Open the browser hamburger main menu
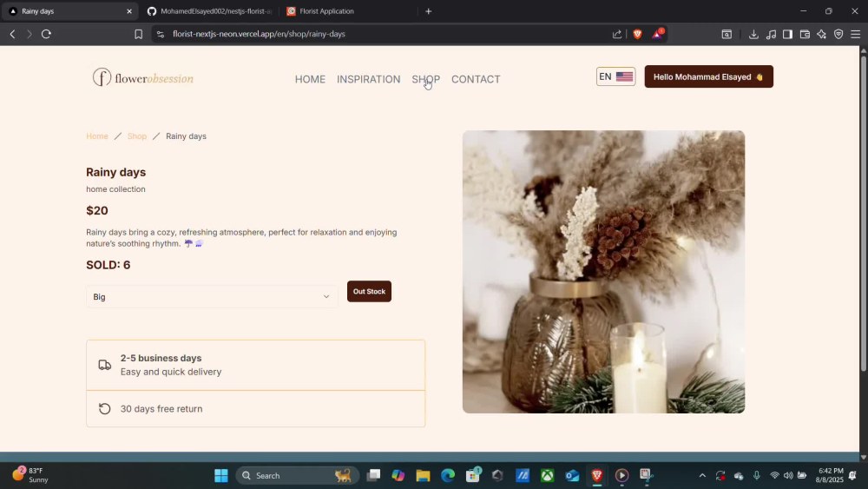The width and height of the screenshot is (868, 489). pyautogui.click(x=855, y=35)
